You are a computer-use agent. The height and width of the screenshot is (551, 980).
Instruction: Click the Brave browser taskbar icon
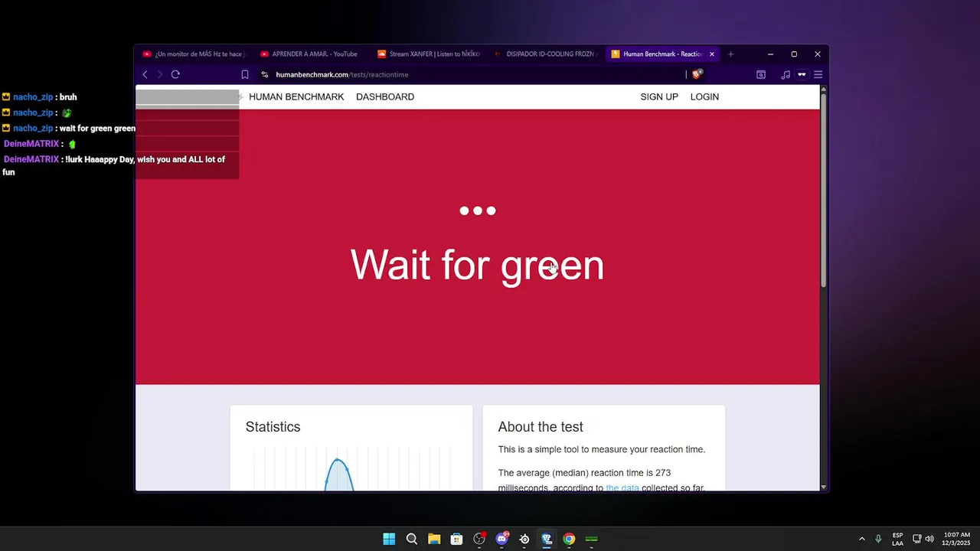coord(547,539)
